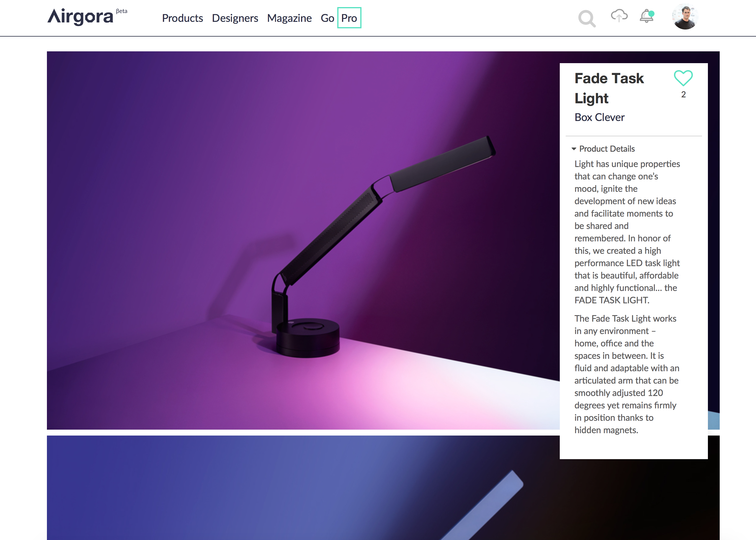
Task: Click the FADE TASK LIGHT description paragraph
Action: 627,232
